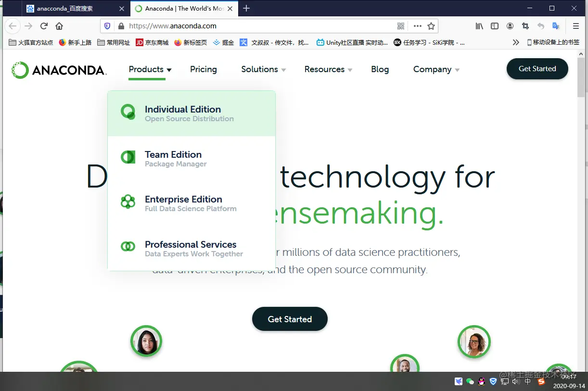Open the Google Translate extension icon
The image size is (588, 391).
click(556, 26)
